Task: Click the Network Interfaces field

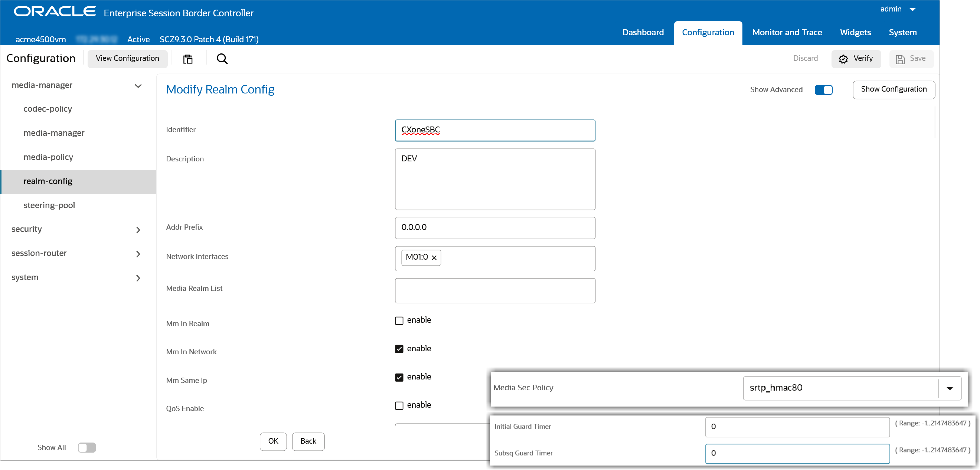Action: tap(494, 258)
